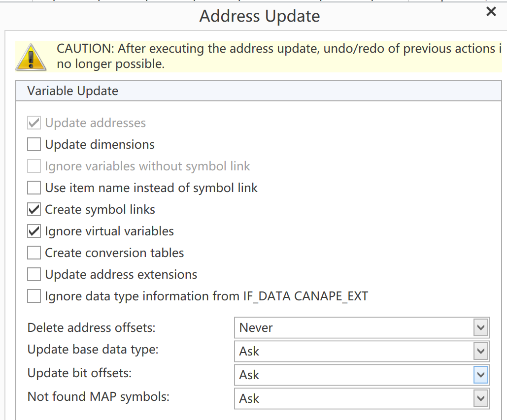Screen dimensions: 507x420
Task: Close the Address Update dialog
Action: [491, 12]
